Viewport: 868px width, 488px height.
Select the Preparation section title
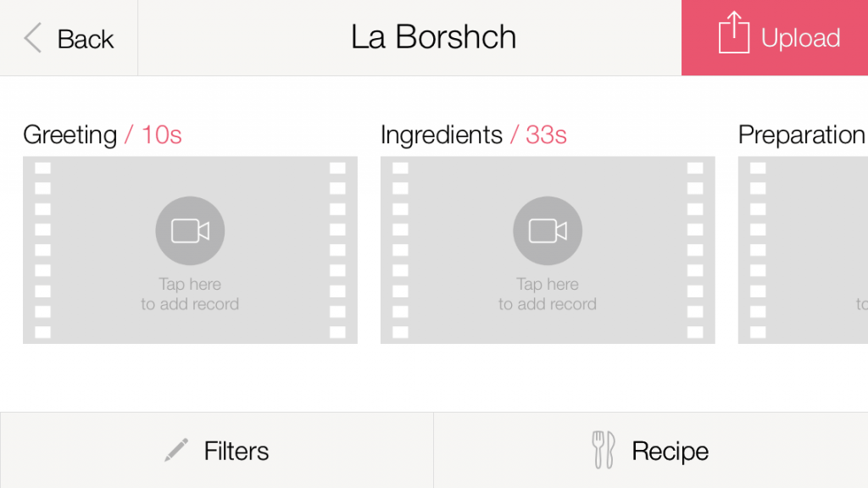click(801, 135)
